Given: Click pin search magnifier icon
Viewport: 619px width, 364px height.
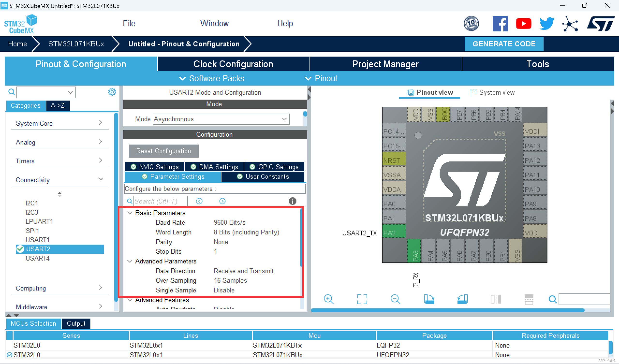Looking at the screenshot, I should [x=553, y=299].
